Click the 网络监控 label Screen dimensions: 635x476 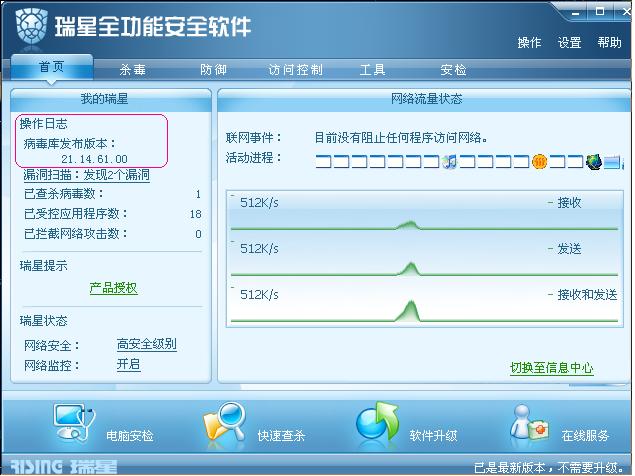(x=52, y=365)
